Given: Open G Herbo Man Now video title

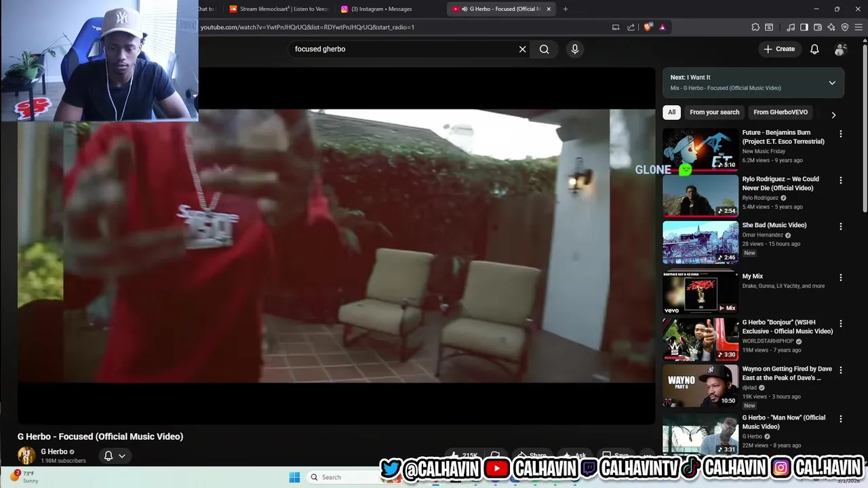Looking at the screenshot, I should coord(784,422).
